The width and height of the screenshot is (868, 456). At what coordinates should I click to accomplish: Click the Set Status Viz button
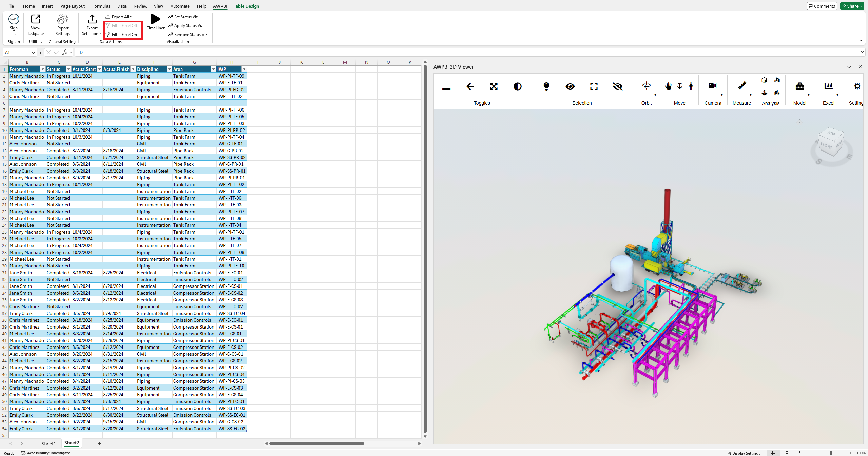pos(183,17)
